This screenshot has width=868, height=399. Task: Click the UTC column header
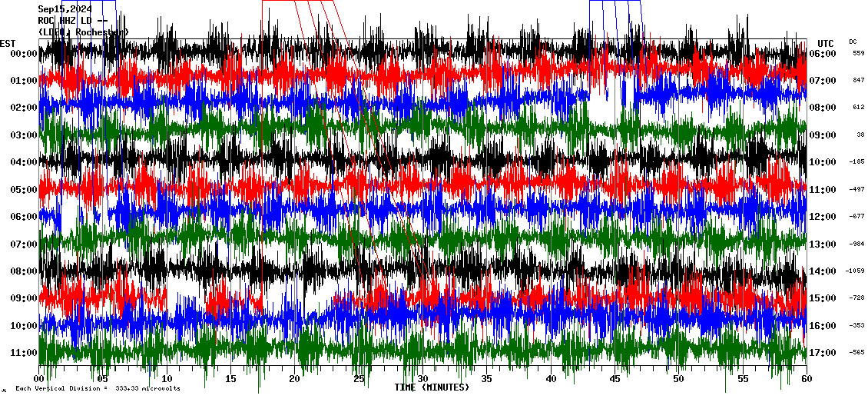coord(825,43)
